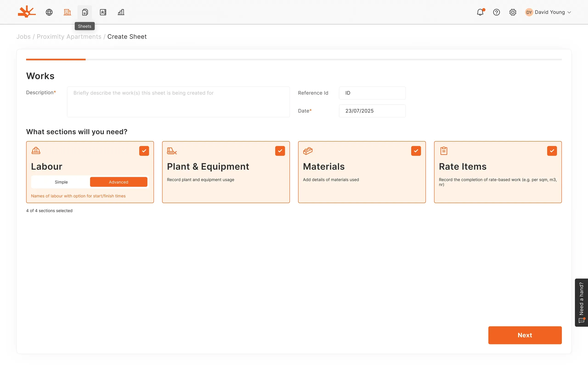The height and width of the screenshot is (385, 588).
Task: Click the DY user avatar
Action: click(529, 12)
